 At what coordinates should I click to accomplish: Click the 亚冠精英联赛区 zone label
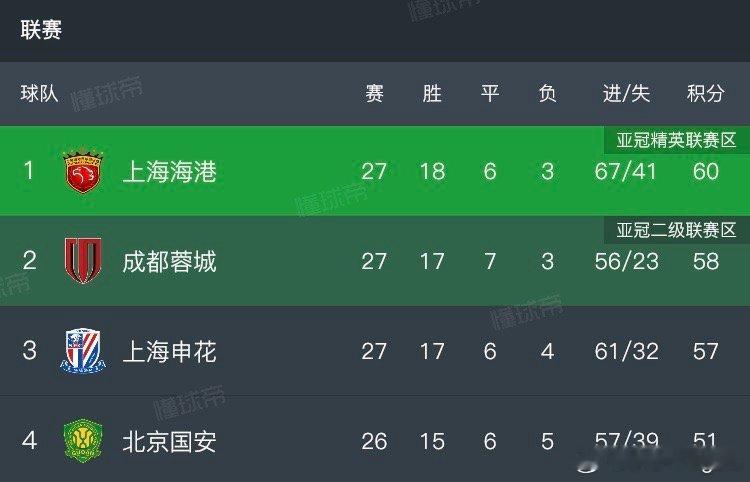click(x=676, y=140)
